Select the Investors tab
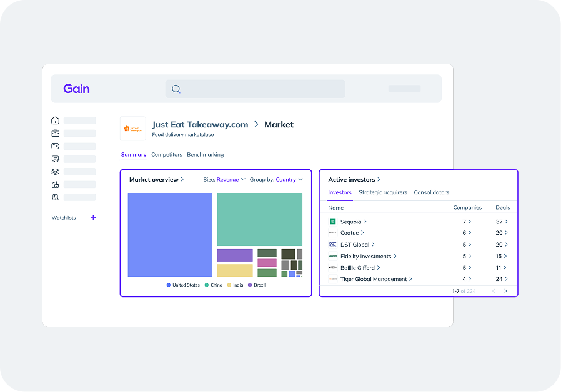The image size is (561, 392). 339,192
